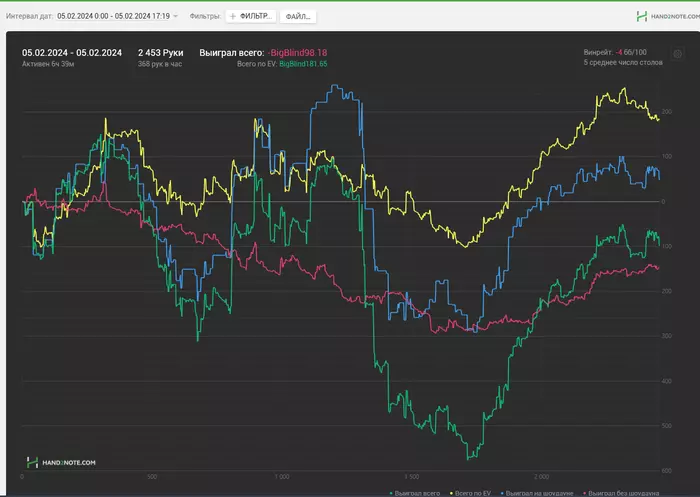Click the 1 500 x-axis tick label
Screen dimensions: 700x497
pos(412,477)
